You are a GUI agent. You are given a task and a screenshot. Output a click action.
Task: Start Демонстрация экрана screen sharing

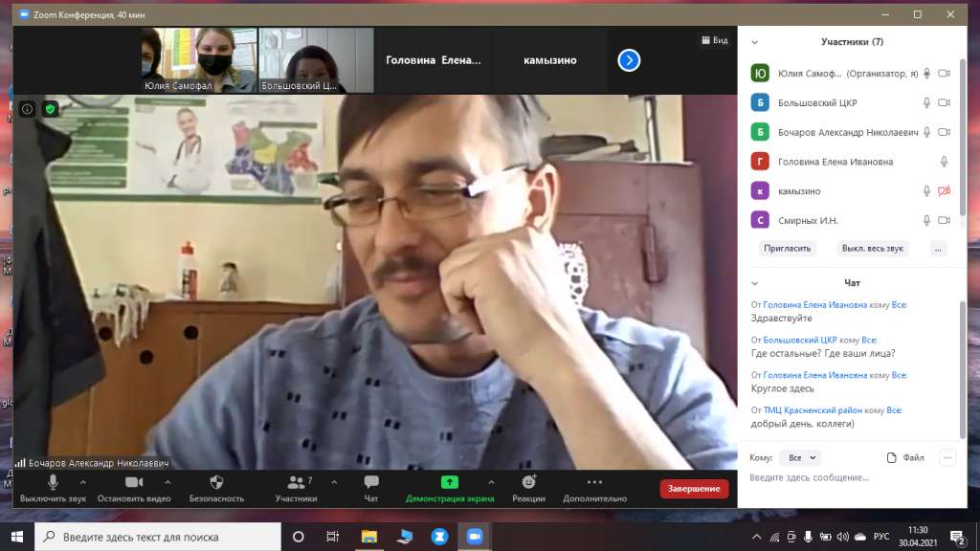tap(450, 482)
